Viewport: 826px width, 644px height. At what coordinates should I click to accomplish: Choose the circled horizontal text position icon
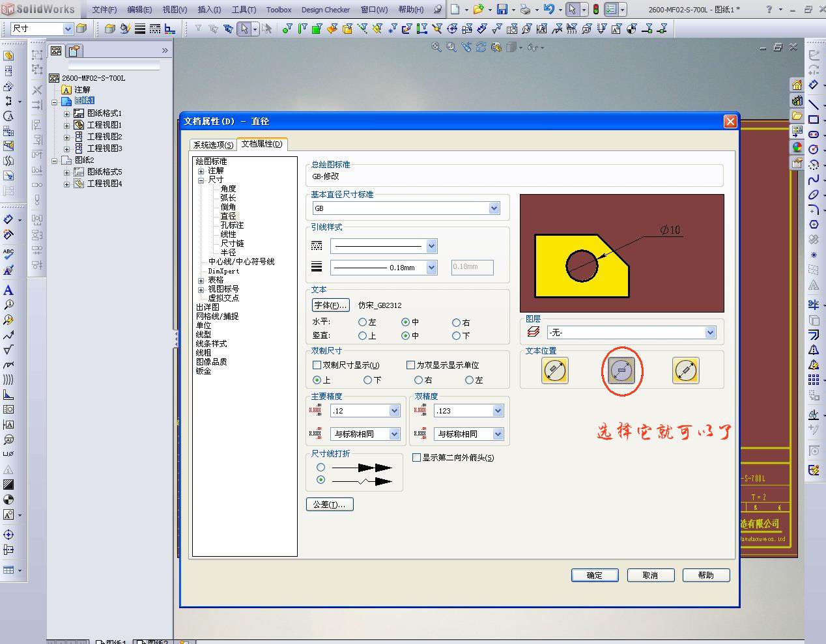(621, 371)
